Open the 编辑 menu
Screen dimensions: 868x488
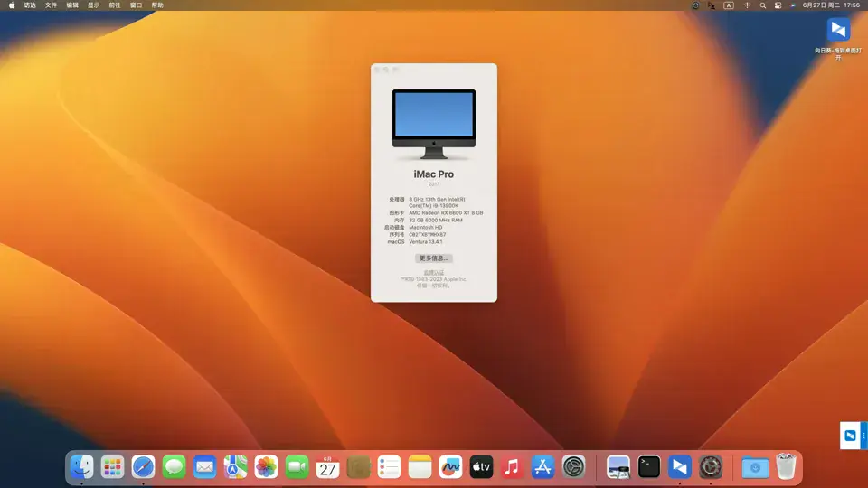pos(72,5)
